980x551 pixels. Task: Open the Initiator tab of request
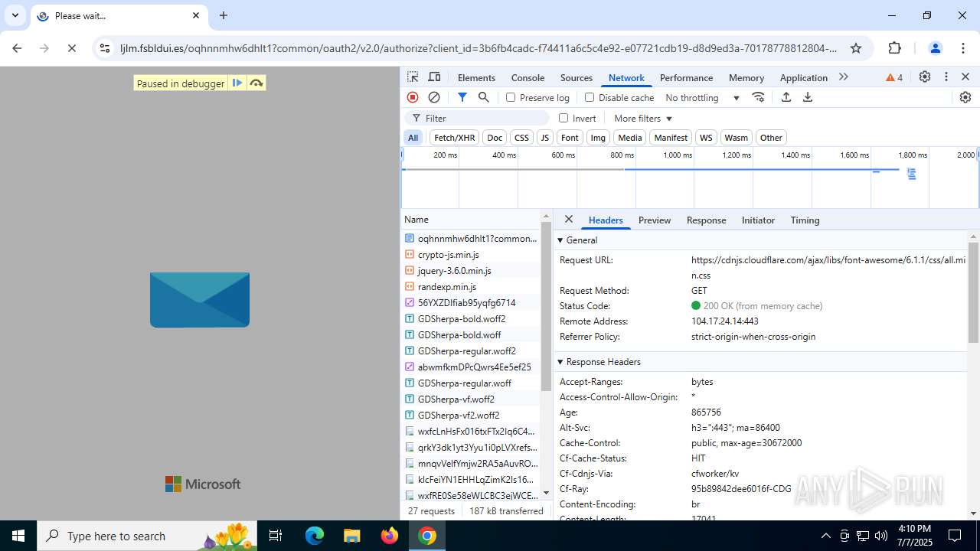[x=758, y=220]
